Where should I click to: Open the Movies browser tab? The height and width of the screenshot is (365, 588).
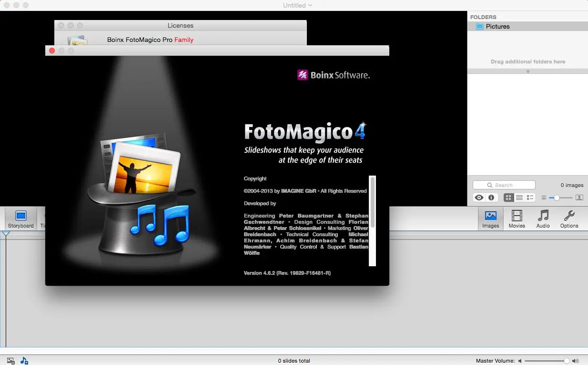tap(517, 219)
